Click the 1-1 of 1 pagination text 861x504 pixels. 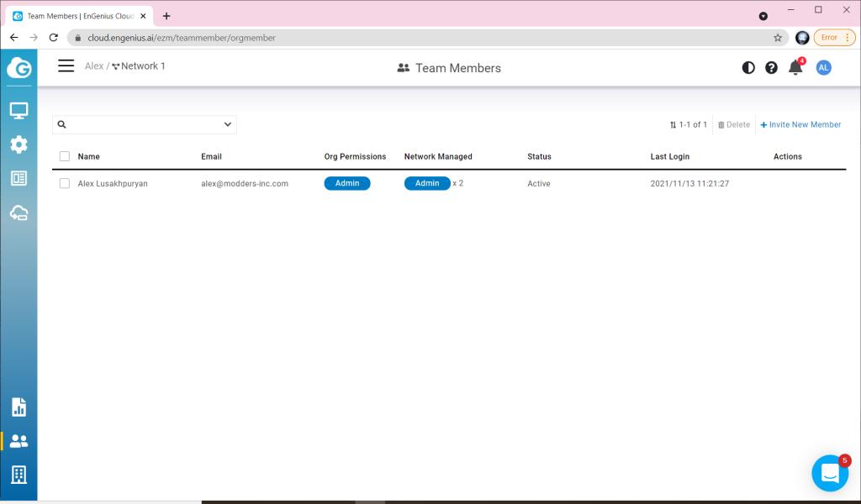click(693, 125)
